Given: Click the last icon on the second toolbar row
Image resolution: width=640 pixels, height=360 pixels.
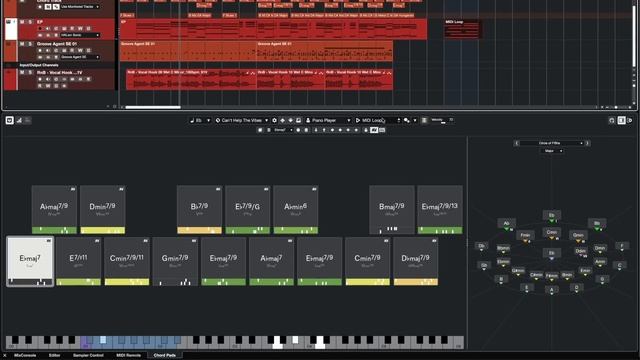Looking at the screenshot, I should tap(382, 130).
